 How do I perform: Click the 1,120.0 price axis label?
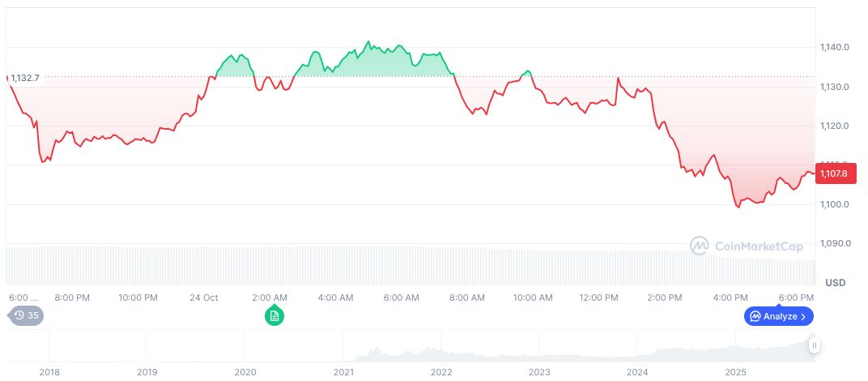834,126
